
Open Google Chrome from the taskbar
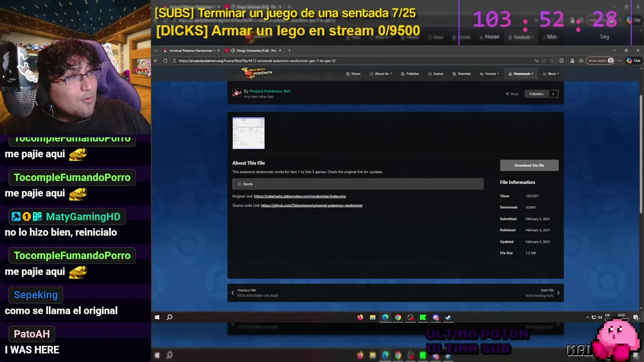[x=398, y=317]
